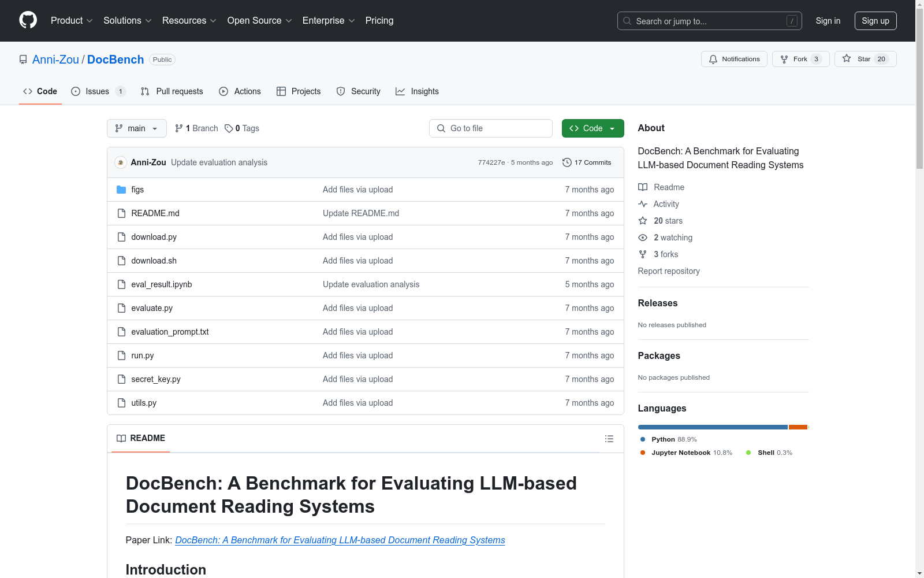Click the Notifications bell icon

713,59
